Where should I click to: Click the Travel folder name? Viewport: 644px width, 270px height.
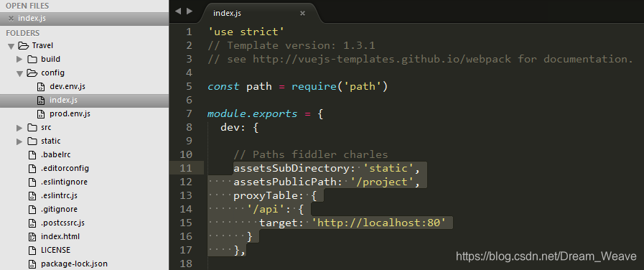[42, 46]
